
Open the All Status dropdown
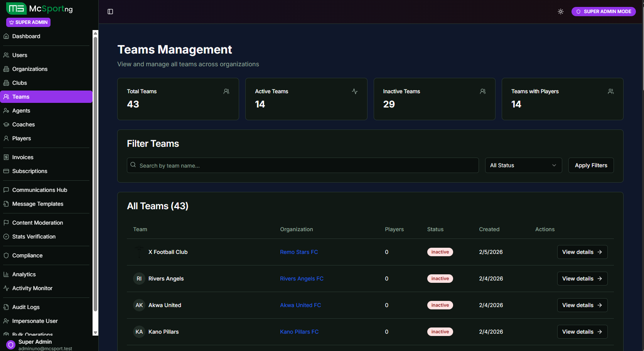523,165
